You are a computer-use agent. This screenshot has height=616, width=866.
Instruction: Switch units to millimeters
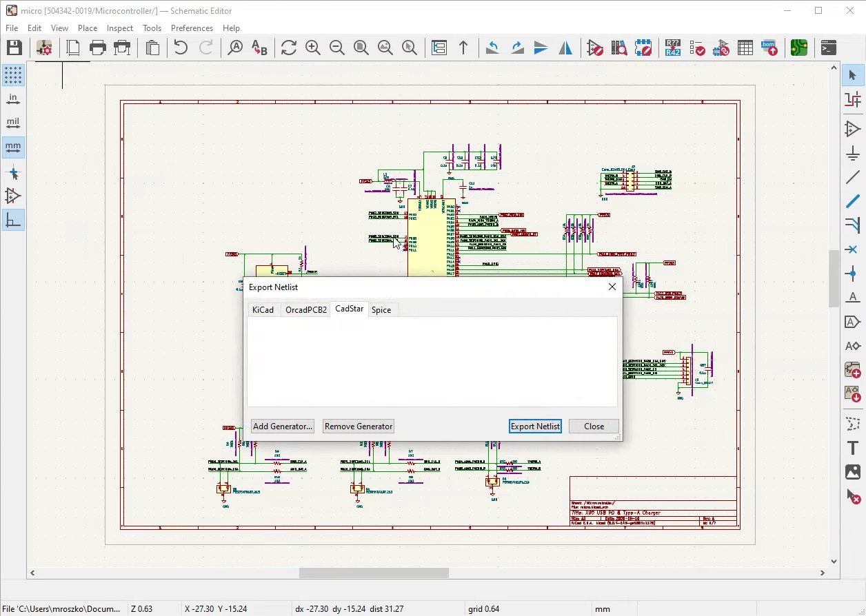(13, 147)
